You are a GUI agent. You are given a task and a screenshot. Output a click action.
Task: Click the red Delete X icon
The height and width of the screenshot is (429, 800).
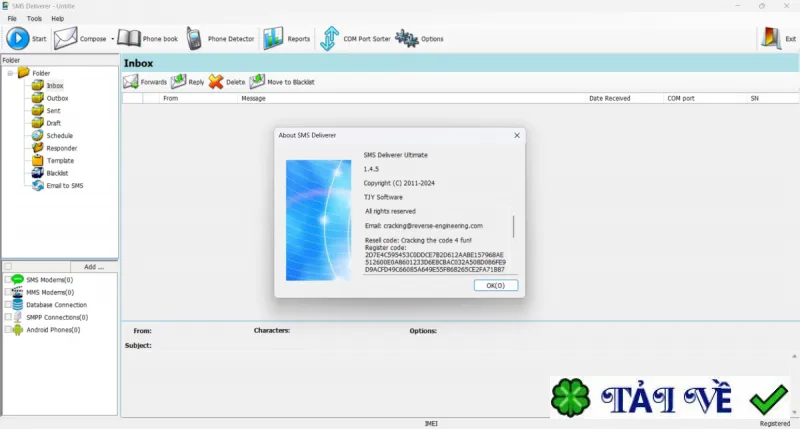[x=216, y=82]
